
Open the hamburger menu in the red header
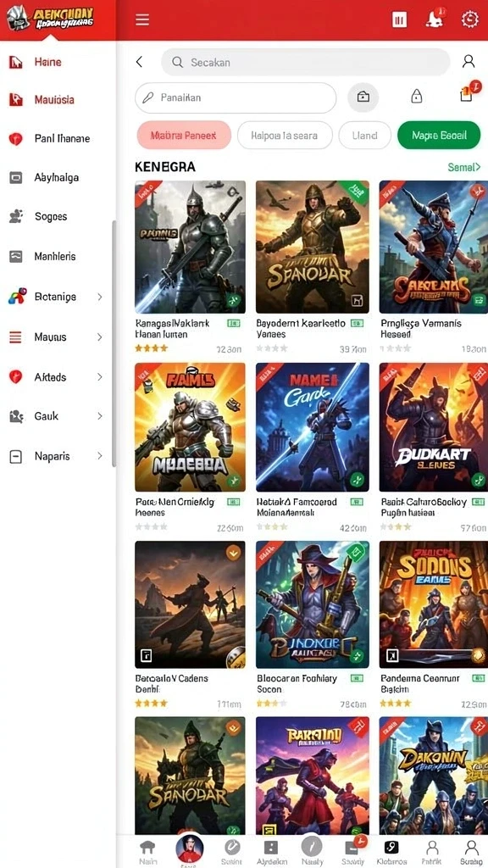coord(142,20)
